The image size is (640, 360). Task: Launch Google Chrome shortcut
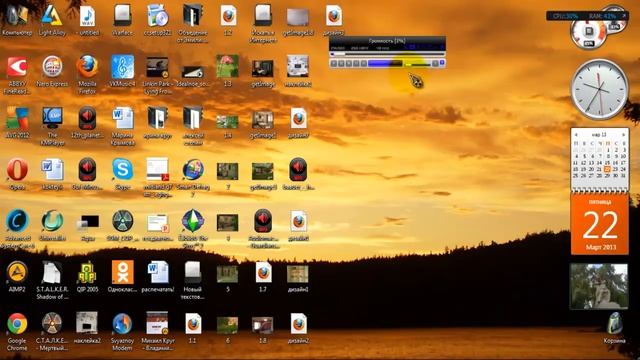pyautogui.click(x=17, y=331)
